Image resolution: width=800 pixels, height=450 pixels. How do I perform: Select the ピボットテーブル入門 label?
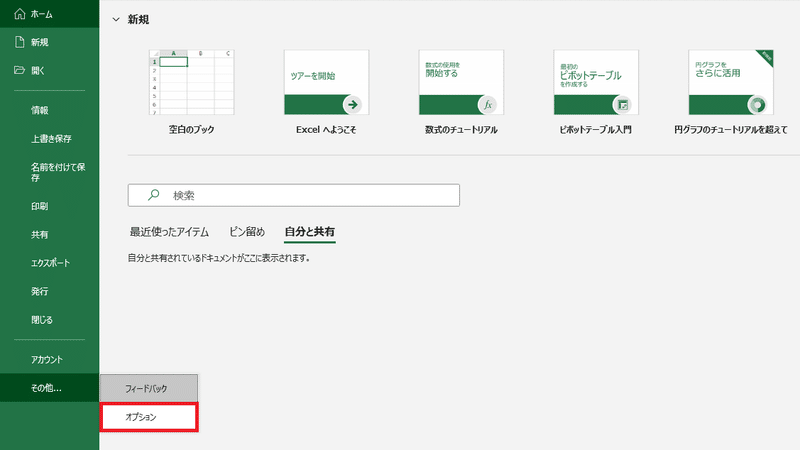point(595,130)
